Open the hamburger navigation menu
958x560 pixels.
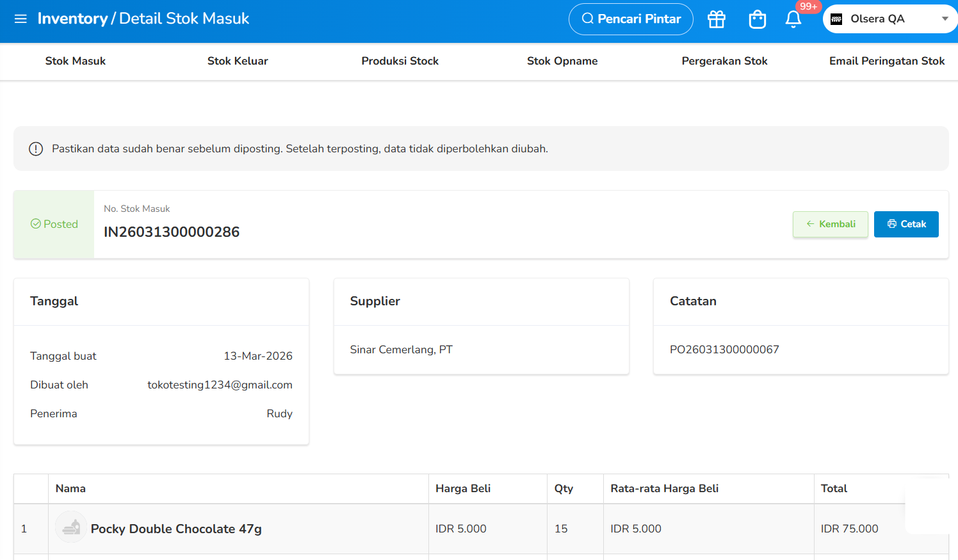point(20,19)
